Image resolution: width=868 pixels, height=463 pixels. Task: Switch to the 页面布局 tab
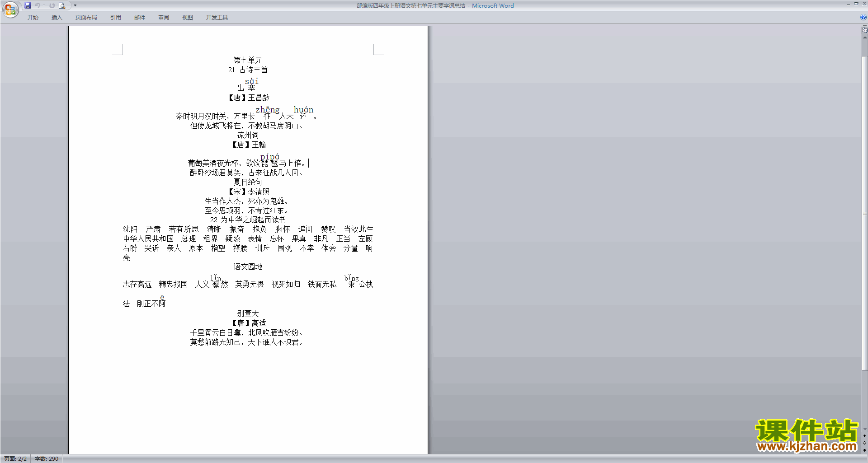(x=86, y=18)
